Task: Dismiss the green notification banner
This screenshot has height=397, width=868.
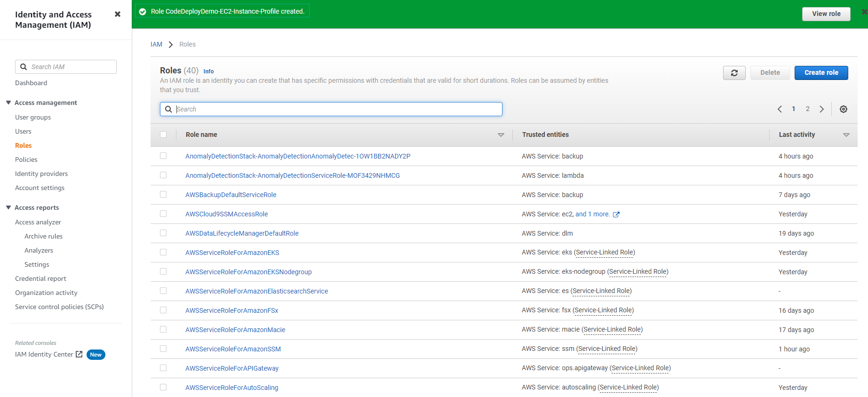Action: pos(864,12)
